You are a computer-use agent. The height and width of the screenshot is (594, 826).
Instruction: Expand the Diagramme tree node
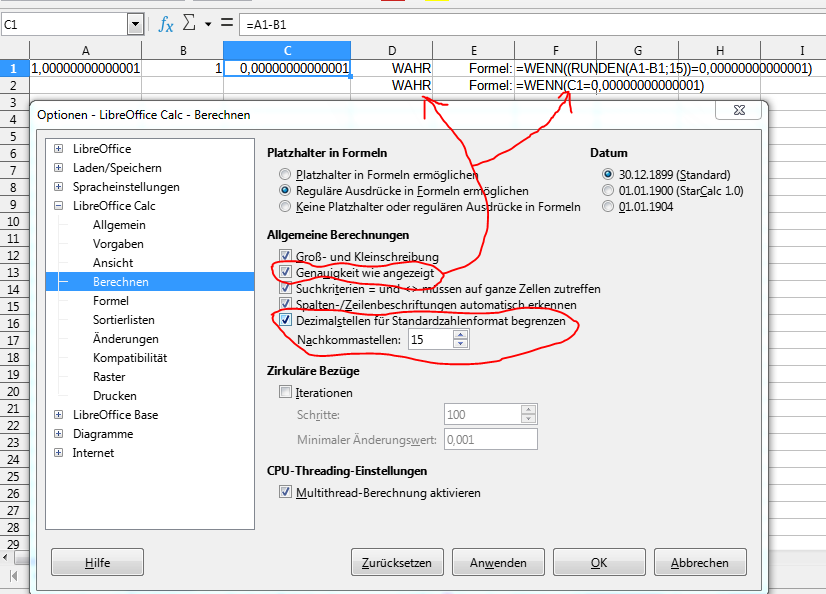pos(58,434)
